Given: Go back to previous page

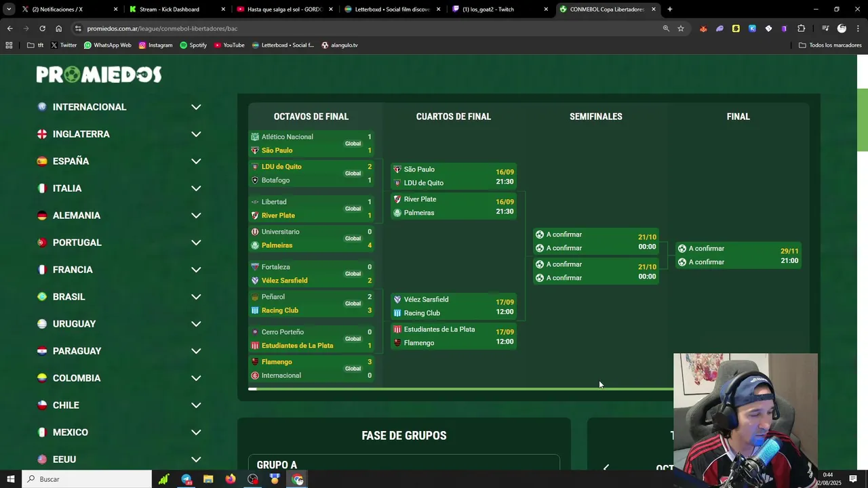Looking at the screenshot, I should [9, 28].
